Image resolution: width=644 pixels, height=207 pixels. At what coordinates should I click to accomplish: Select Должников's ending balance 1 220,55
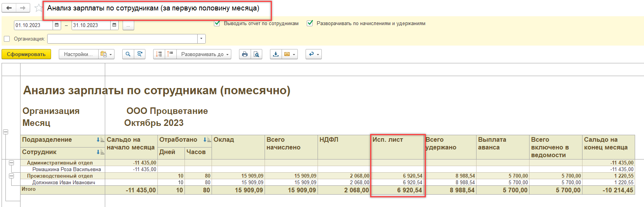click(609, 183)
